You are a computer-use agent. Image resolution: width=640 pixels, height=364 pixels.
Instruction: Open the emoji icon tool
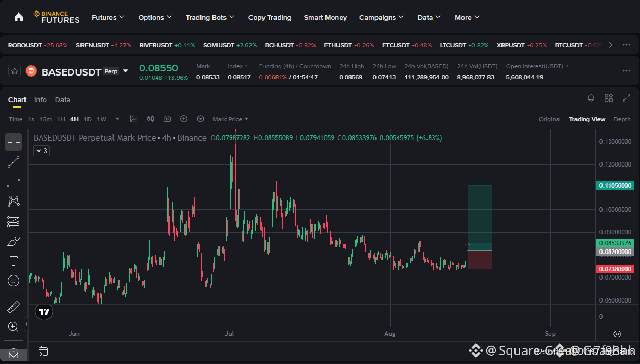coord(14,281)
